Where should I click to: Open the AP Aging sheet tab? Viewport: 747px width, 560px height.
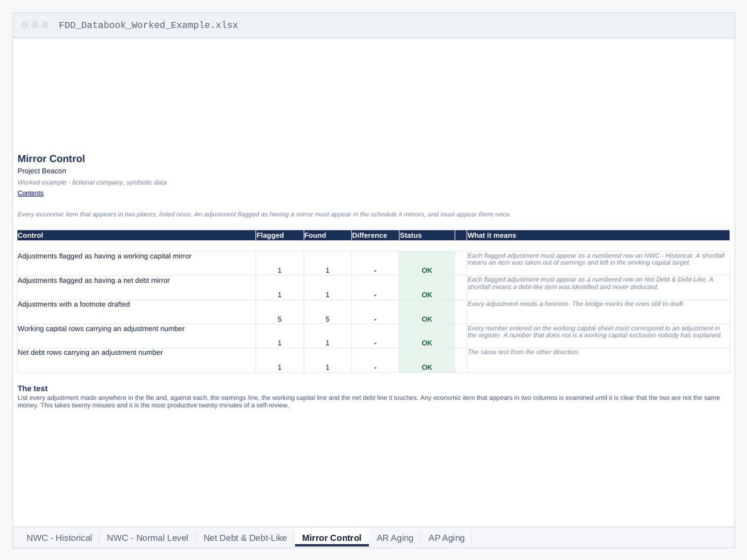click(x=446, y=538)
